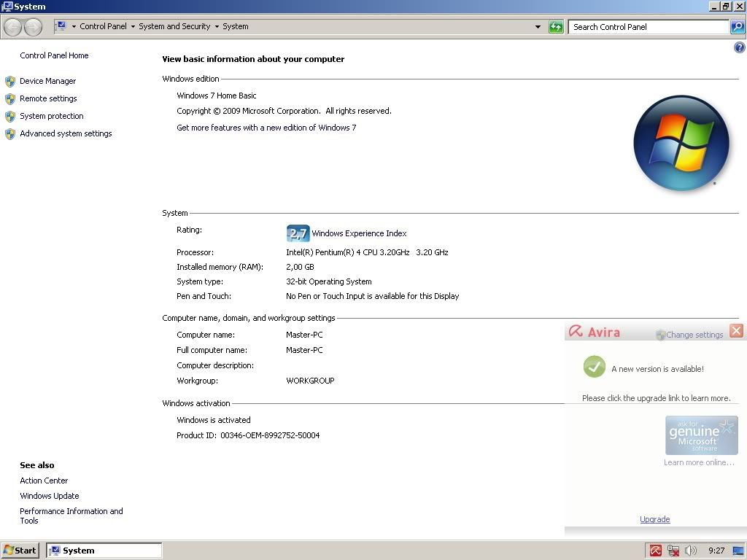Click the network tray icon
Image resolution: width=747 pixels, height=560 pixels.
[673, 551]
